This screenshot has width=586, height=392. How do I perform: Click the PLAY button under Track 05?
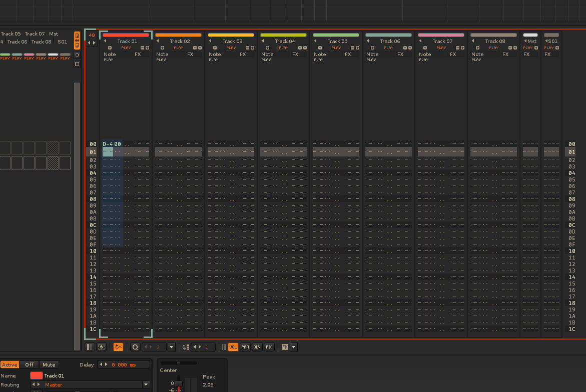[x=336, y=48]
